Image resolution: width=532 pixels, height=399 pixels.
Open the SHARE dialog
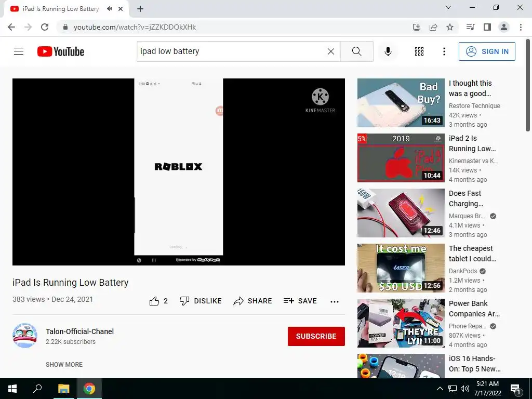(253, 301)
